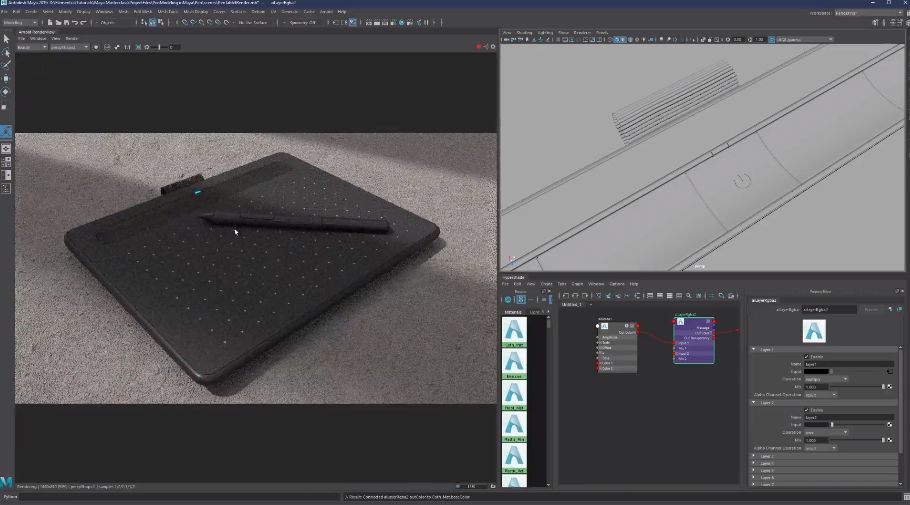Click the Save scene icon in the status line
Viewport: 910px width, 505px height.
pos(66,23)
